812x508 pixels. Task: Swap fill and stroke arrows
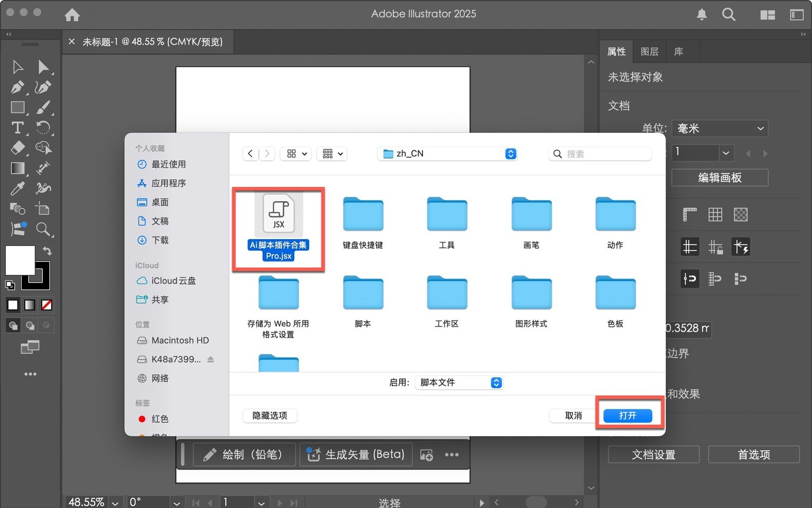tap(48, 250)
